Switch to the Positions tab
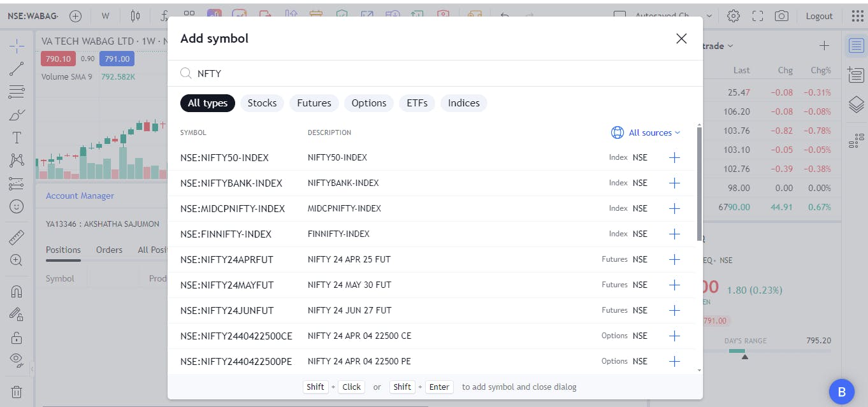The height and width of the screenshot is (407, 868). [63, 250]
